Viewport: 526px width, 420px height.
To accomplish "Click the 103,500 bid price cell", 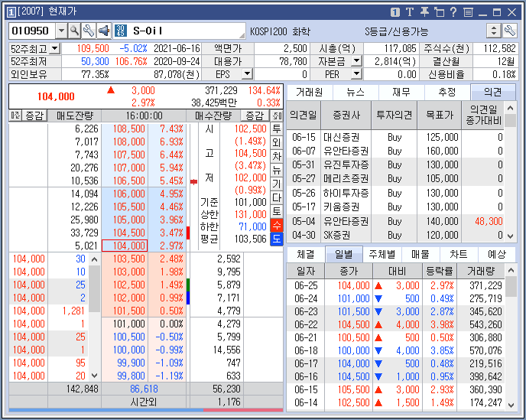I will [125, 259].
